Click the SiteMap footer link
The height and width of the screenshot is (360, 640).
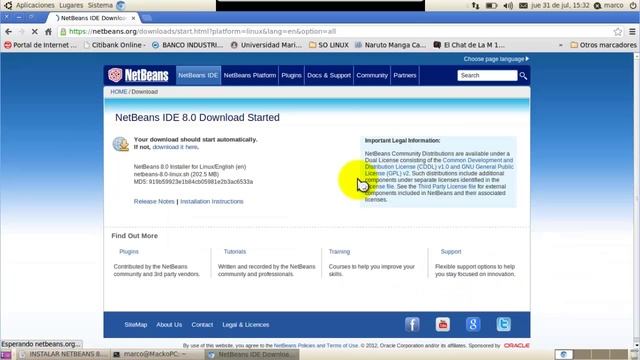[136, 325]
